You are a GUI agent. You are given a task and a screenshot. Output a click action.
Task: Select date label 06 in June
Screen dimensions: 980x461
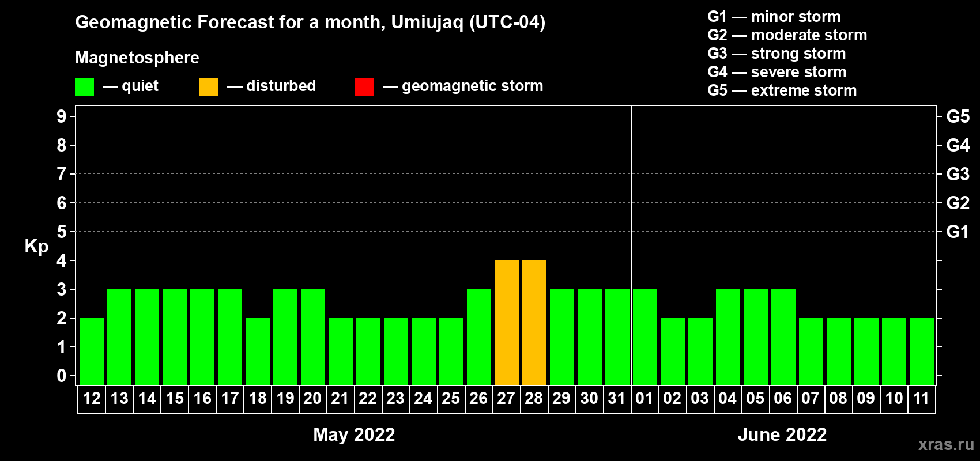coord(783,399)
